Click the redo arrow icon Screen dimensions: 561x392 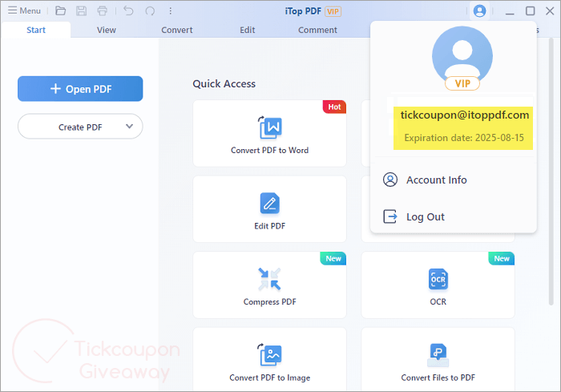[150, 10]
